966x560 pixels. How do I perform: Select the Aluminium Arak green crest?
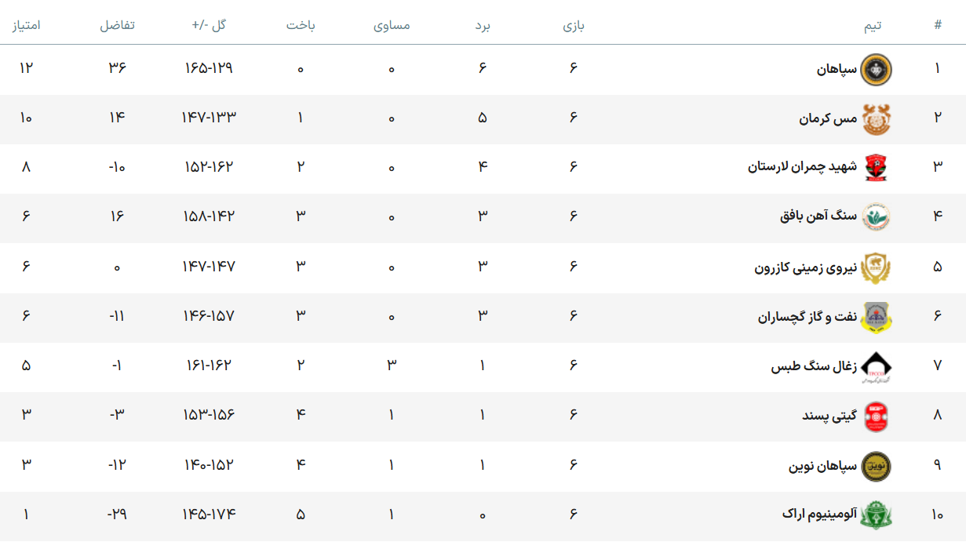point(877,515)
